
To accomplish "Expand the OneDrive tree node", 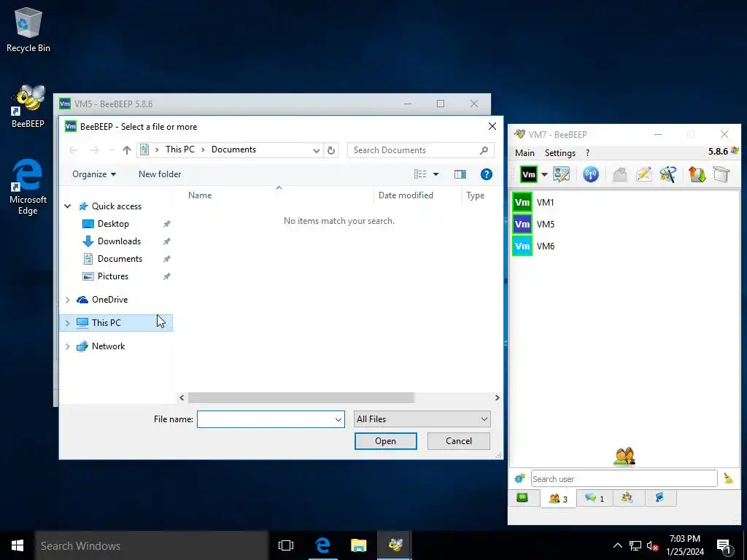I will 68,300.
